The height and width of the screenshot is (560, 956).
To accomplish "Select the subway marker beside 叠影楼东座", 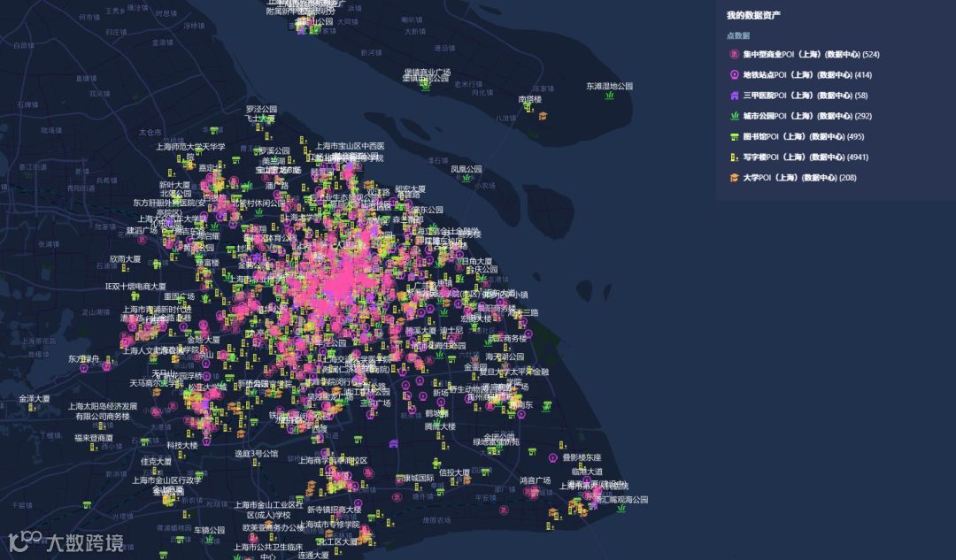I will click(x=553, y=457).
